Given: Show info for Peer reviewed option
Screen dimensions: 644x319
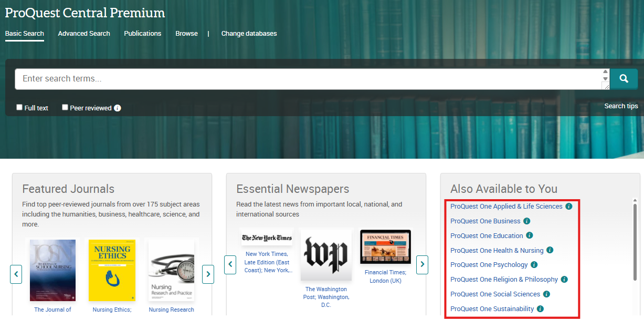Looking at the screenshot, I should point(118,108).
